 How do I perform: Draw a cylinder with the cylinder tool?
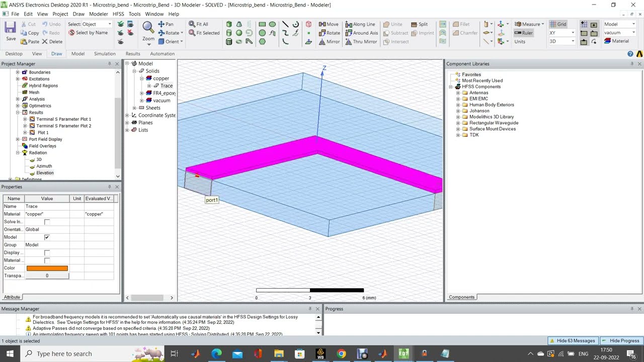coord(229,33)
